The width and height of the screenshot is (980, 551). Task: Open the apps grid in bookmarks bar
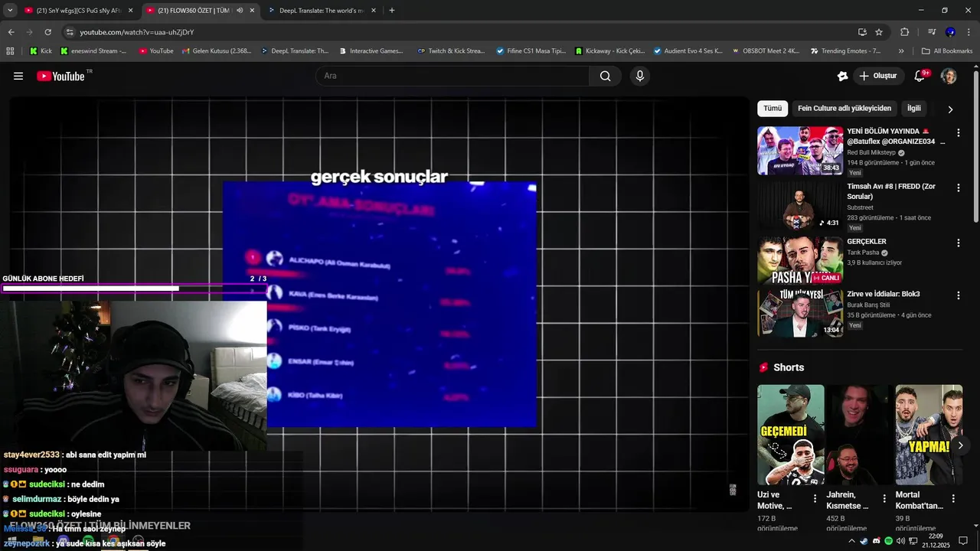click(x=10, y=51)
